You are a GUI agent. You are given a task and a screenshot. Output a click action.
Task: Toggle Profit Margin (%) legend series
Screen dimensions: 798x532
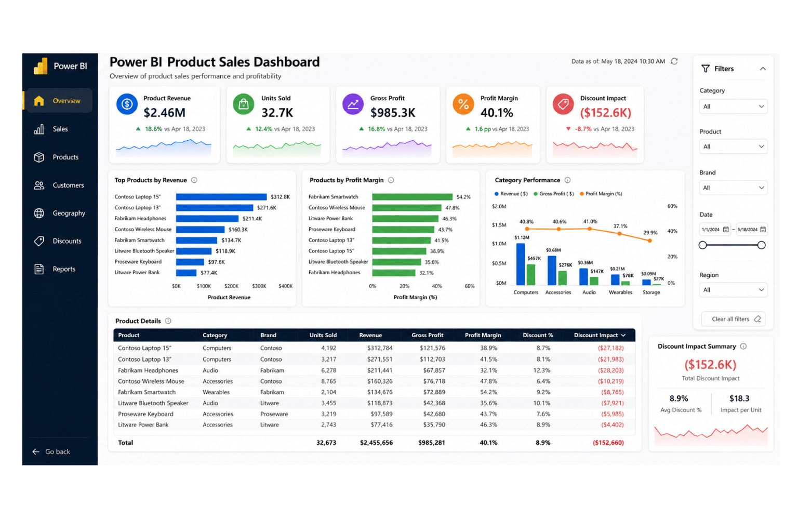601,194
